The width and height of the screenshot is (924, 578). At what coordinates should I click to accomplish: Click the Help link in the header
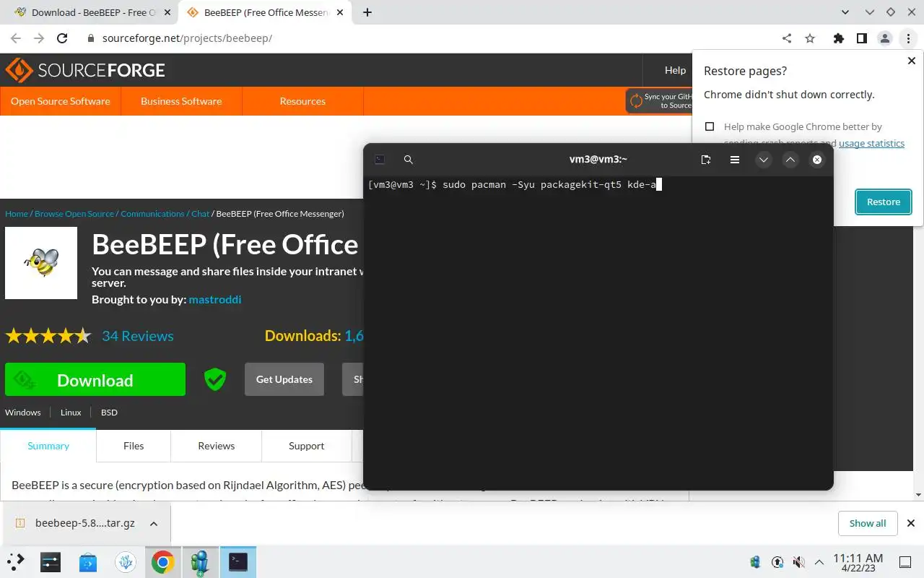click(x=675, y=70)
